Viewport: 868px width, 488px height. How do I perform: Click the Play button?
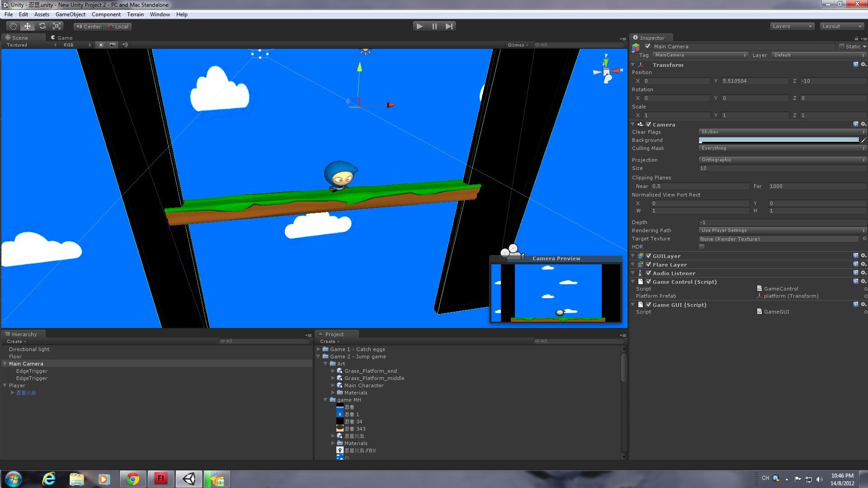coord(420,26)
